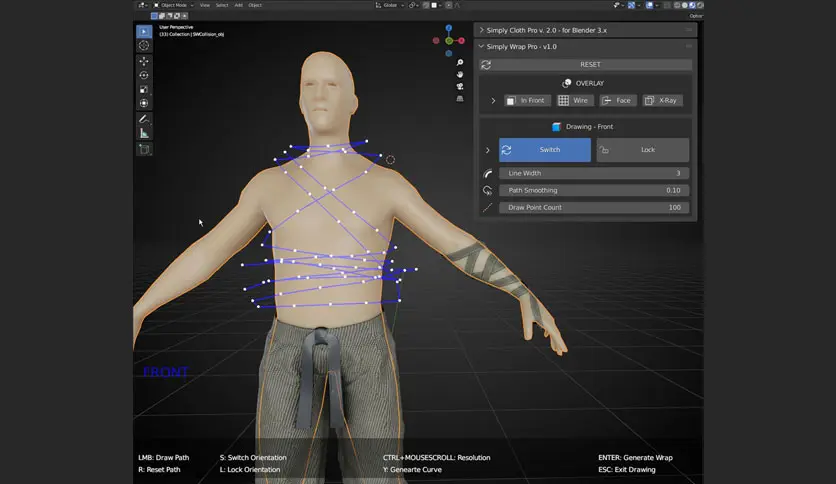Expand the chevron beside Switch button
Image resolution: width=836 pixels, height=484 pixels.
pyautogui.click(x=487, y=150)
